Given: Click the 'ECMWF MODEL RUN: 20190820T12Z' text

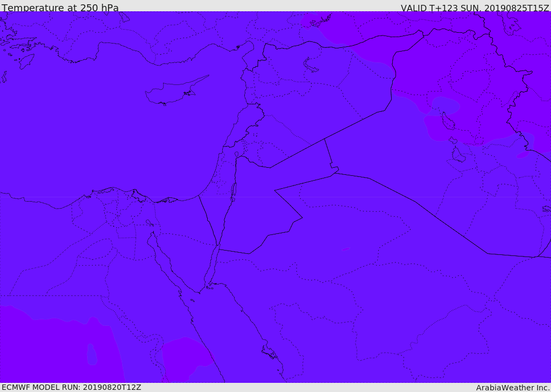Looking at the screenshot, I should pyautogui.click(x=72, y=387).
